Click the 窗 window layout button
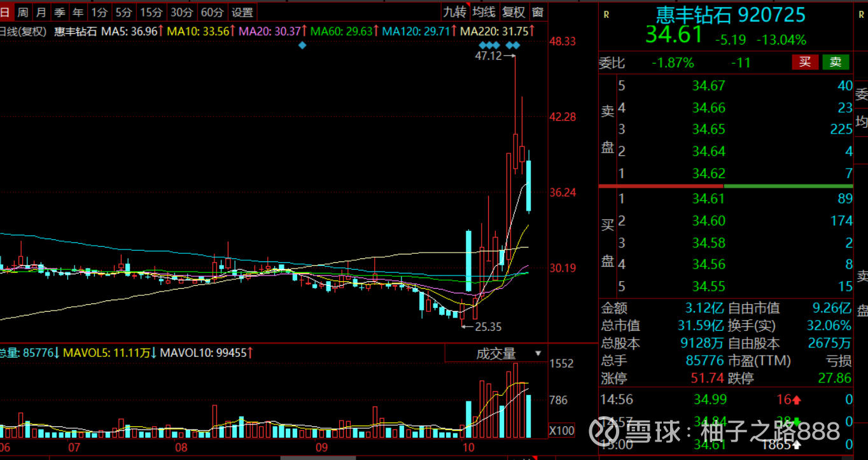 (538, 12)
